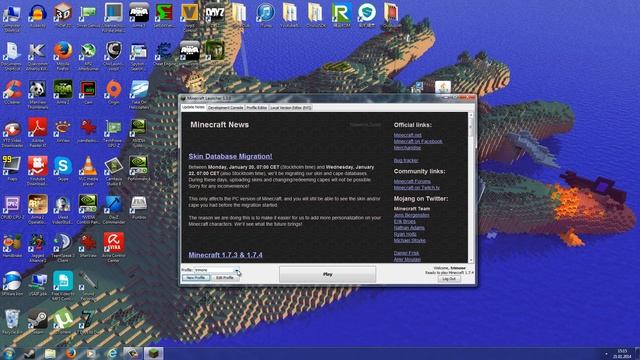This screenshot has height=360, width=640.
Task: Select the iTunes desktop icon
Action: pos(266,16)
